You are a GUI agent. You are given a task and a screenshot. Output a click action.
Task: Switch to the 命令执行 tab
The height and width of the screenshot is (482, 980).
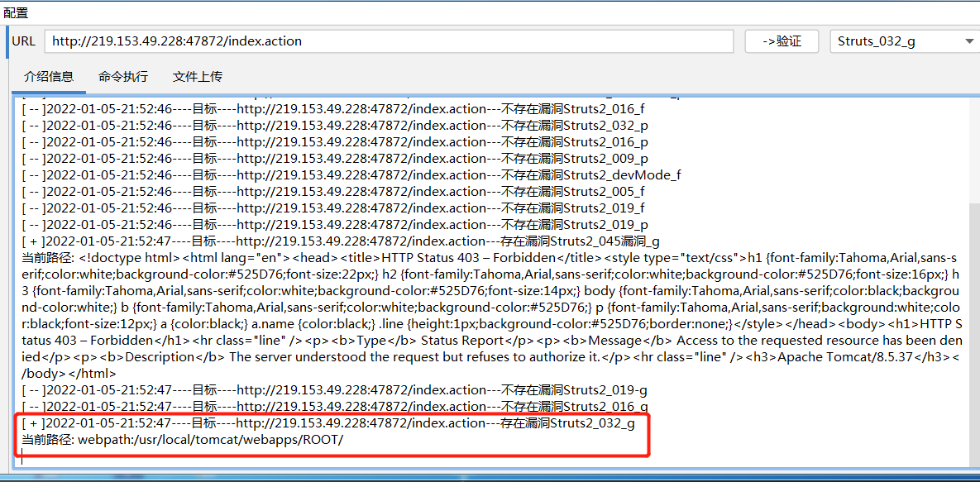pyautogui.click(x=123, y=77)
